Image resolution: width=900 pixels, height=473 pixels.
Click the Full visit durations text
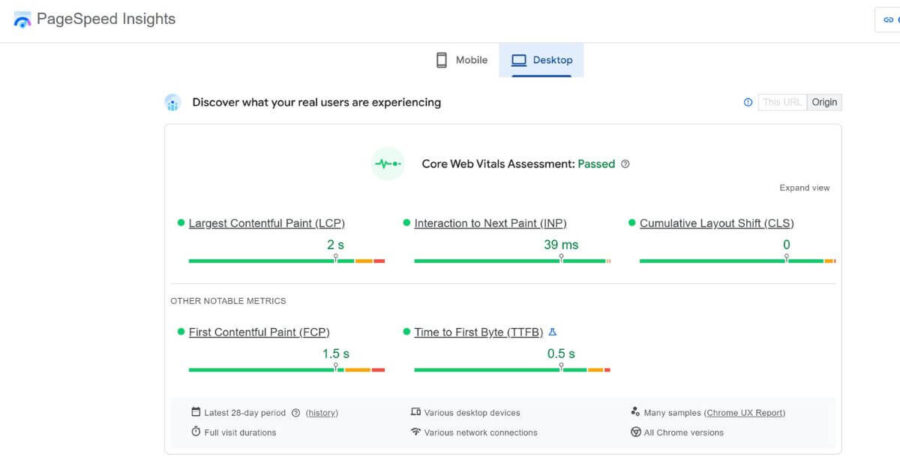[240, 433]
